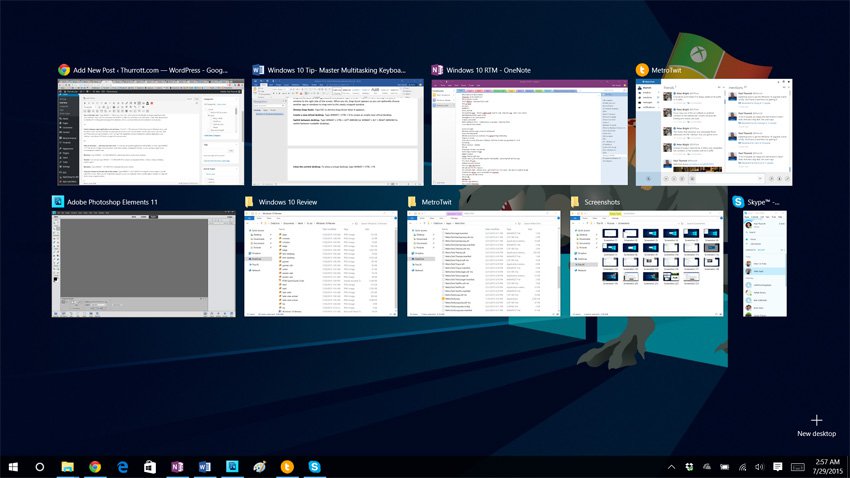Viewport: 850px width, 478px height.
Task: Click the orange MetroTwit taskbar icon
Action: 287,467
